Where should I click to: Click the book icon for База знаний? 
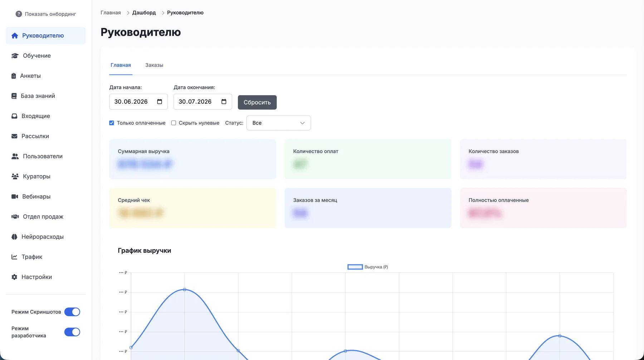coord(14,96)
